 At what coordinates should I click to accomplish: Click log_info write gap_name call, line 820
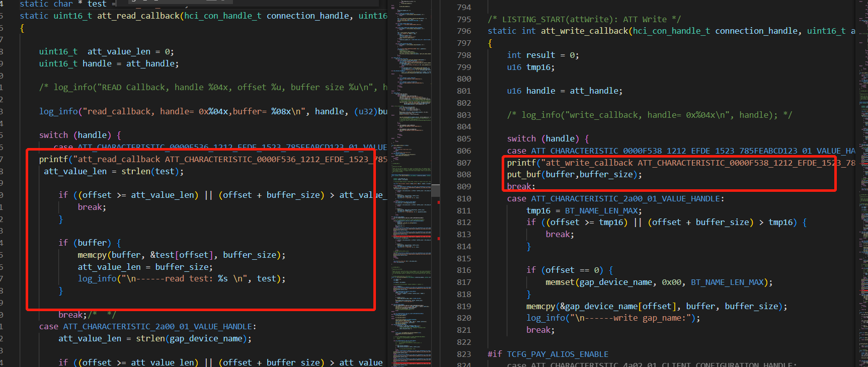point(613,318)
